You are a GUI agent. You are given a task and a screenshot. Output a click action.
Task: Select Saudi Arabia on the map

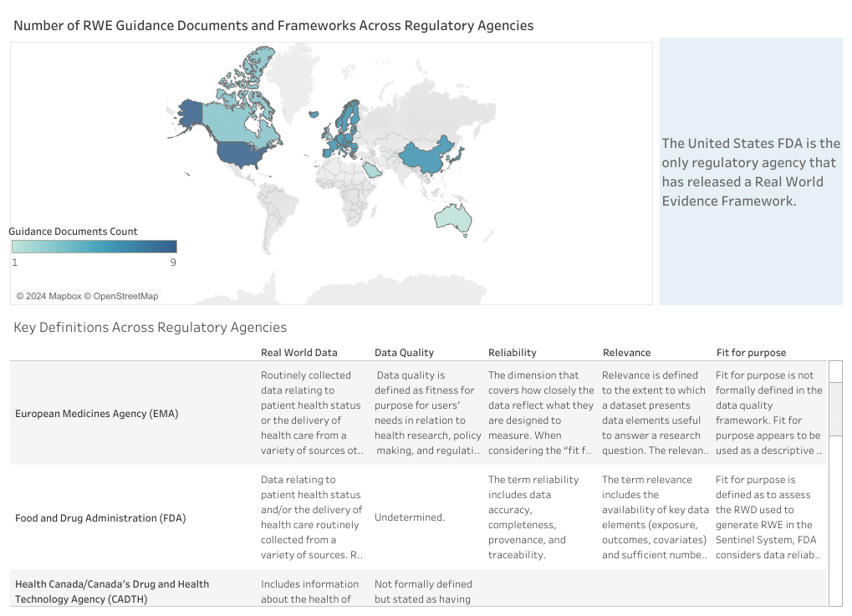pos(372,167)
